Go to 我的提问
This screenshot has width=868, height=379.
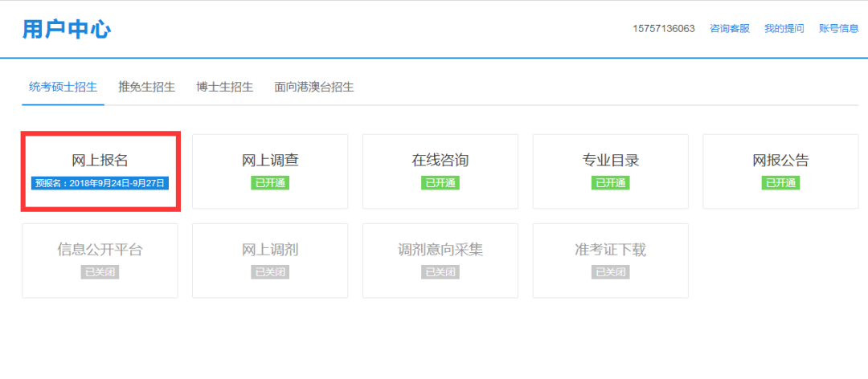click(x=784, y=29)
